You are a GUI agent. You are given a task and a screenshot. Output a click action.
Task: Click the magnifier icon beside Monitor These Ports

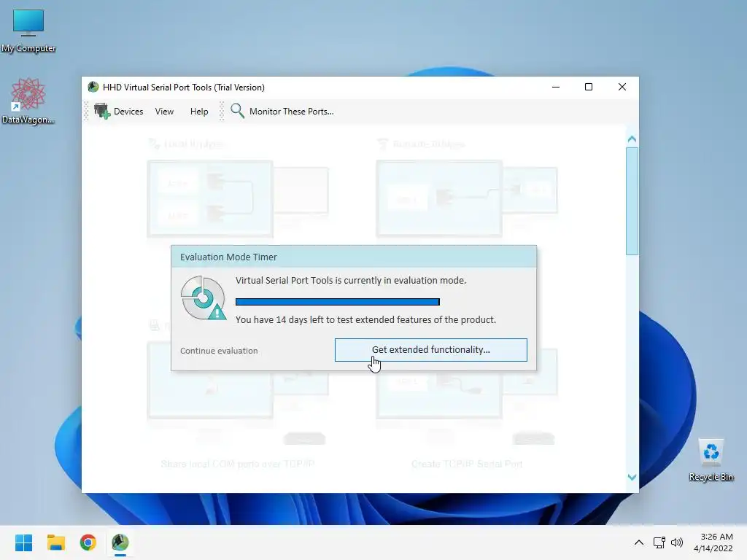tap(237, 111)
